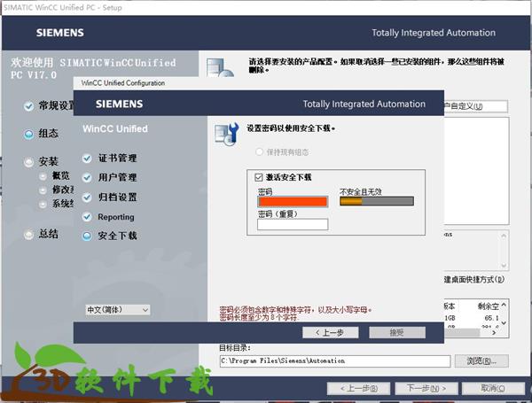Click the 用户管理 checkmark step icon
This screenshot has width=532, height=403.
(87, 178)
